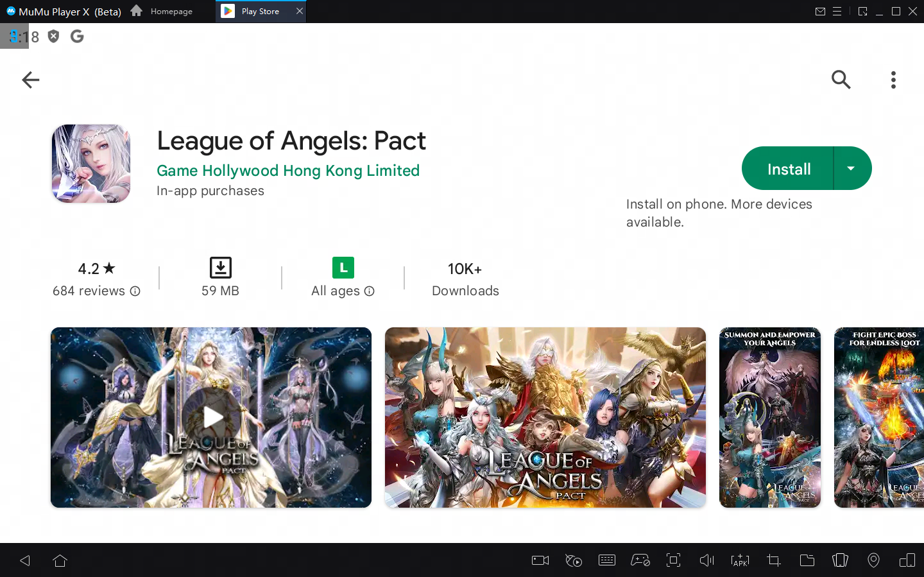Open Game Hollywood Hong Kong Limited developer page
The width and height of the screenshot is (924, 577).
coord(288,171)
